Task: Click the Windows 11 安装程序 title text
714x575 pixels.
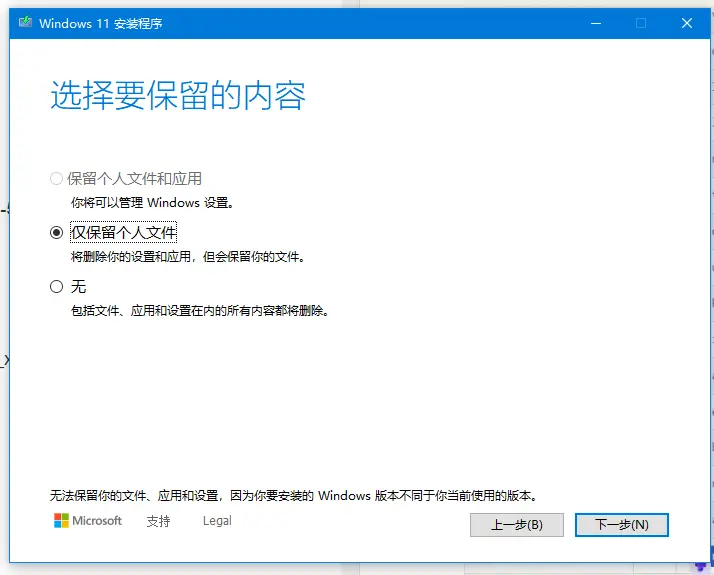Action: [101, 23]
